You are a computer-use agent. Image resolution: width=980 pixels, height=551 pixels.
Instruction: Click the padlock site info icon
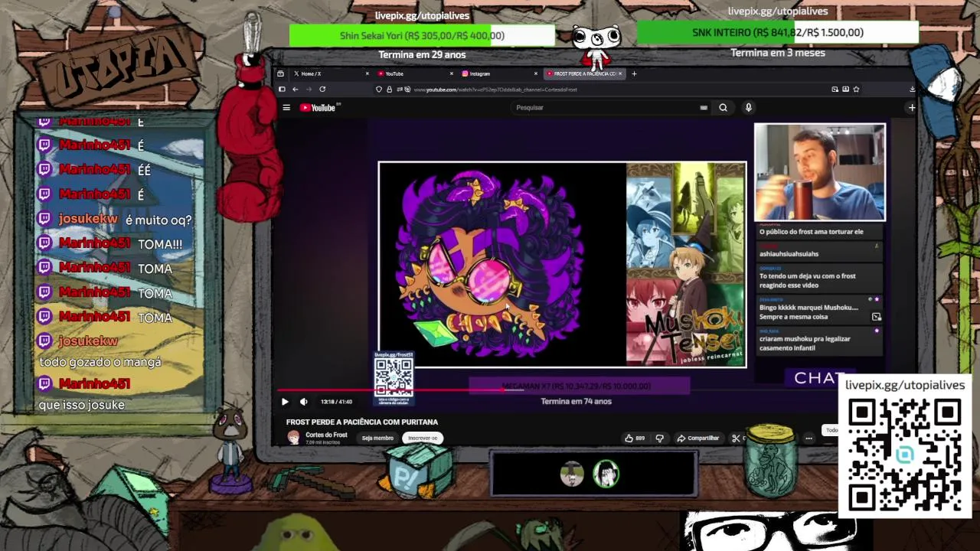(389, 90)
